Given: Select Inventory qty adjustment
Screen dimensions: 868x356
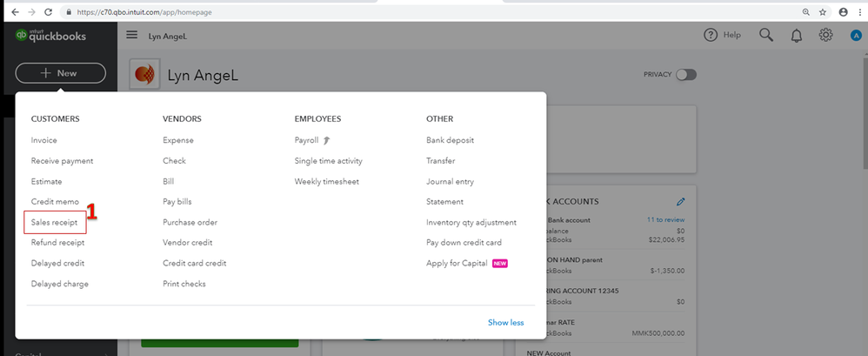Looking at the screenshot, I should 471,223.
